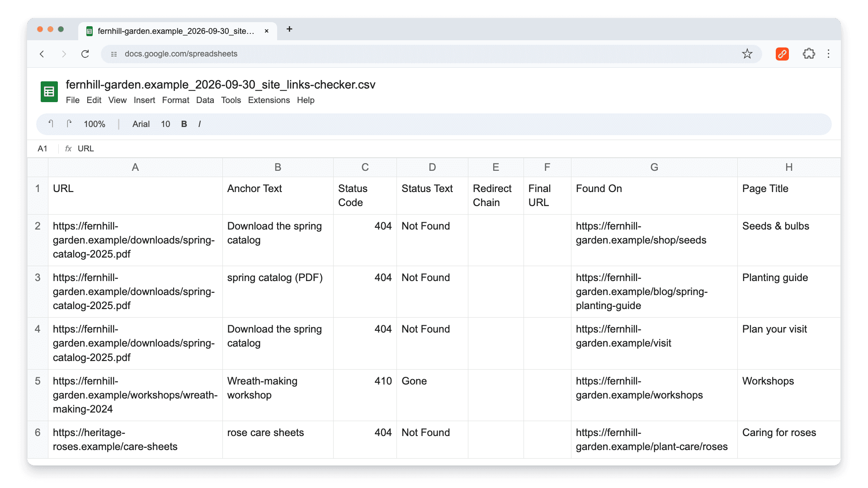The image size is (868, 488).
Task: Toggle bold formatting
Action: click(184, 124)
